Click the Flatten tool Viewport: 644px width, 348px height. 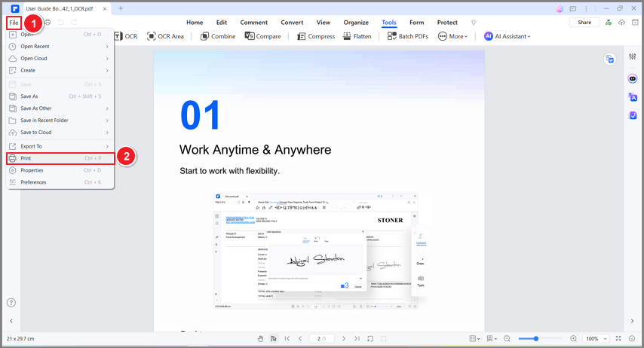pyautogui.click(x=357, y=36)
